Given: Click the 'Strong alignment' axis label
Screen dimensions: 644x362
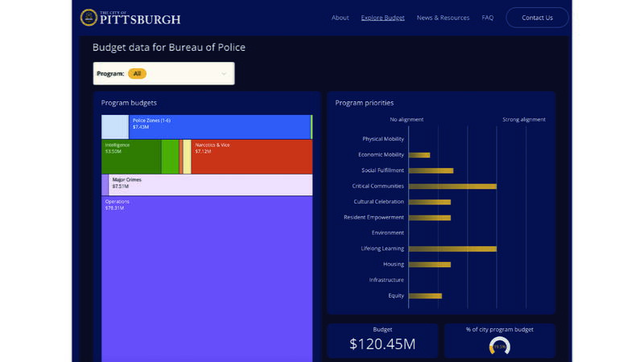Looking at the screenshot, I should click(524, 119).
